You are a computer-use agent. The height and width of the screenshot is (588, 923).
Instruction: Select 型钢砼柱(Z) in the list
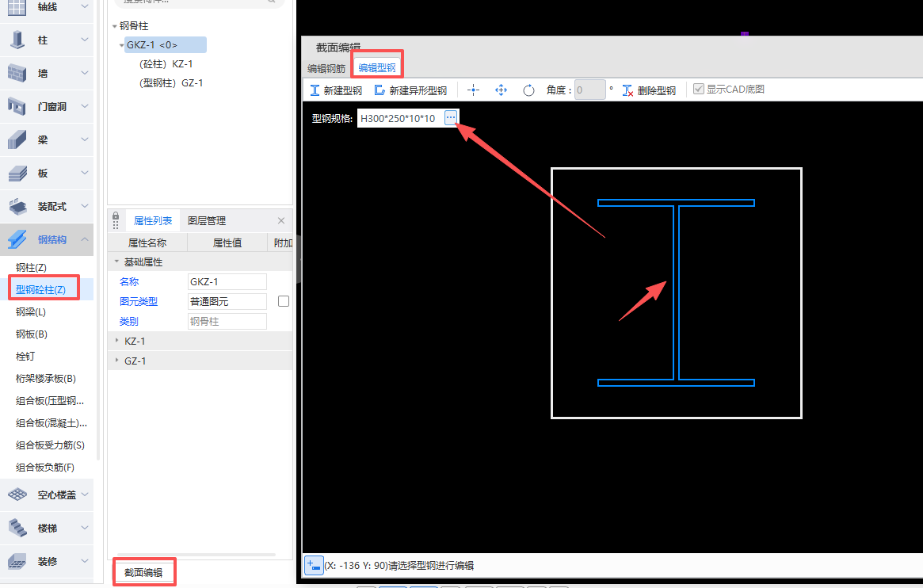[40, 289]
